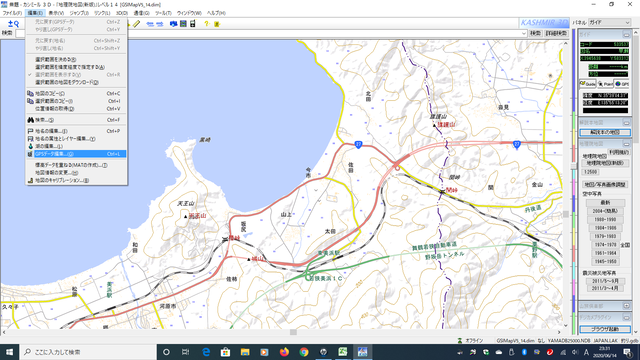Select the yellow ruler measurement tool
The image size is (640, 360).
pyautogui.click(x=136, y=24)
